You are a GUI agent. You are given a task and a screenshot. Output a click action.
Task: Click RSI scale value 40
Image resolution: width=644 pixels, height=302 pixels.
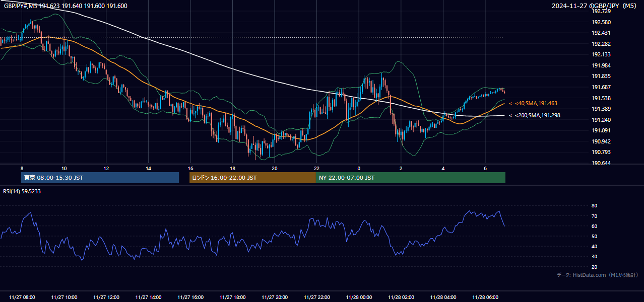(595, 247)
